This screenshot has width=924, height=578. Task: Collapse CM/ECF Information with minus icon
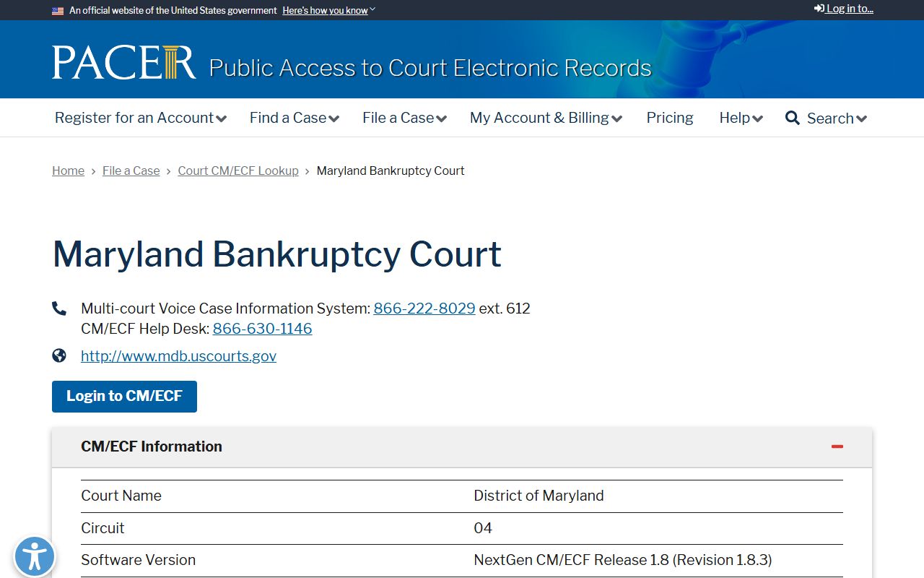(837, 447)
